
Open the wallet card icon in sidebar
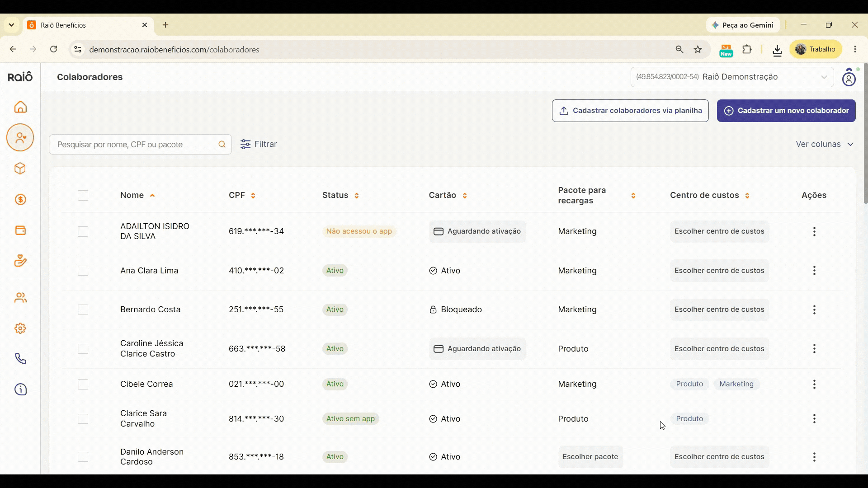tap(20, 230)
